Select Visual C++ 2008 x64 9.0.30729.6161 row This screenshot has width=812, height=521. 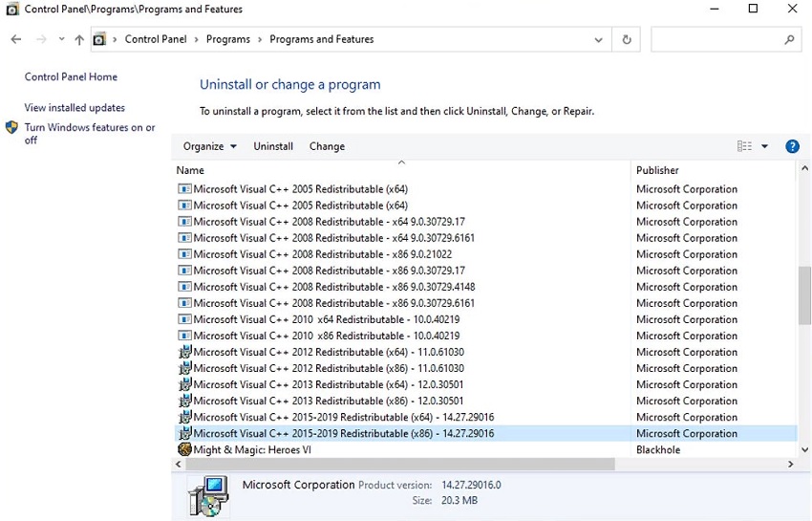pyautogui.click(x=485, y=238)
